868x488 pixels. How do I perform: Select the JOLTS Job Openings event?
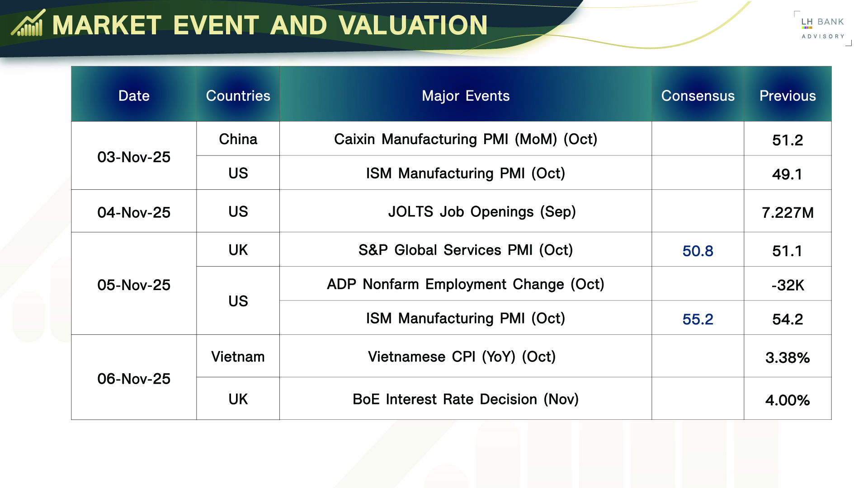tap(481, 212)
